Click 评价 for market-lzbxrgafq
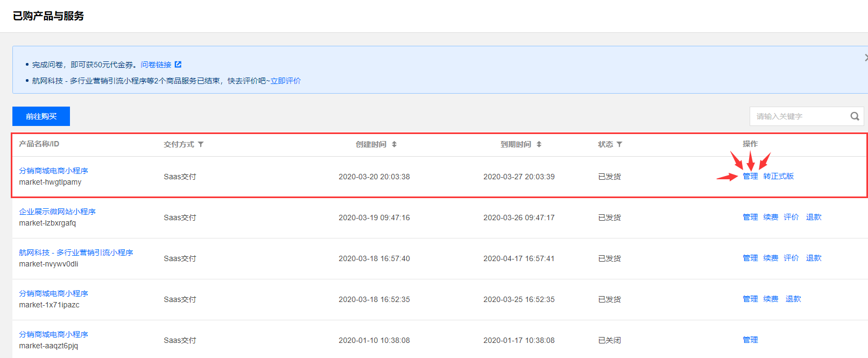Viewport: 868px width, 358px height. point(791,217)
